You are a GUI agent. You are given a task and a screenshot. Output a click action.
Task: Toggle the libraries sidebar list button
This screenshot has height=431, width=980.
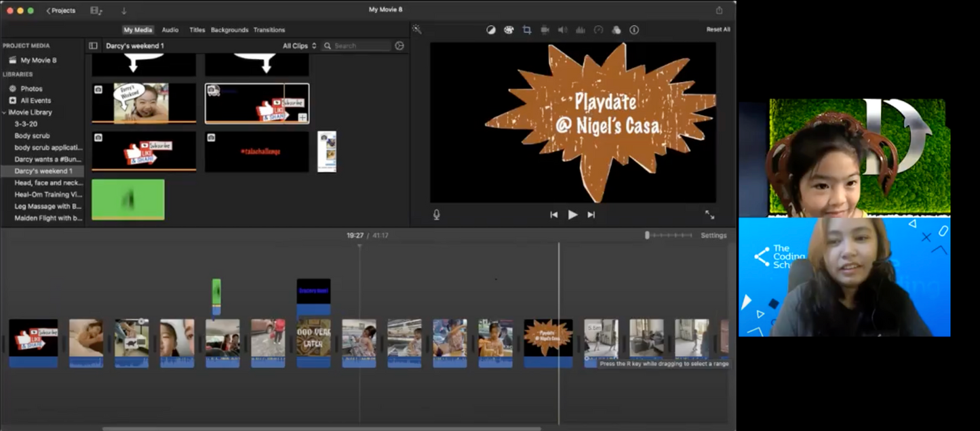click(x=94, y=46)
